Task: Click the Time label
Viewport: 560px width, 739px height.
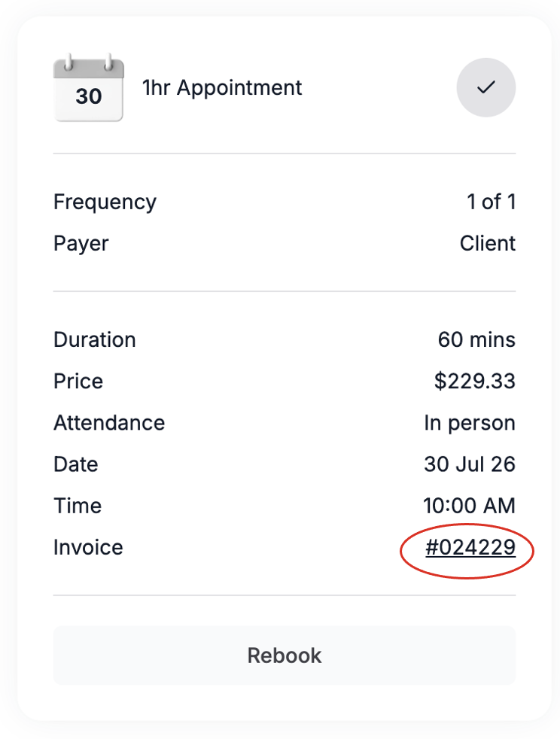Action: (78, 506)
